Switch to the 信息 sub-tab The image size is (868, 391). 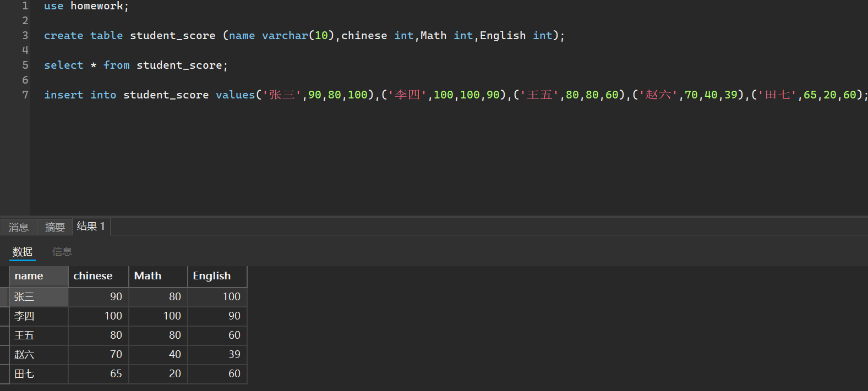point(62,252)
